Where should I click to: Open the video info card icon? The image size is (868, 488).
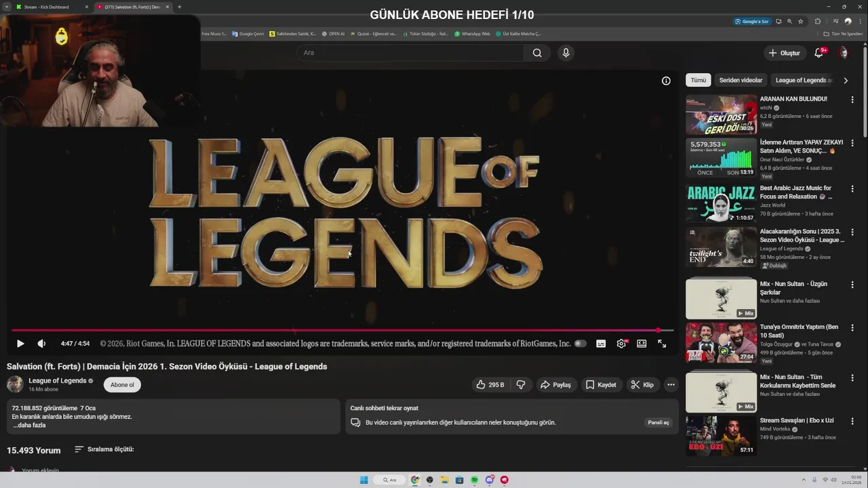click(x=666, y=81)
